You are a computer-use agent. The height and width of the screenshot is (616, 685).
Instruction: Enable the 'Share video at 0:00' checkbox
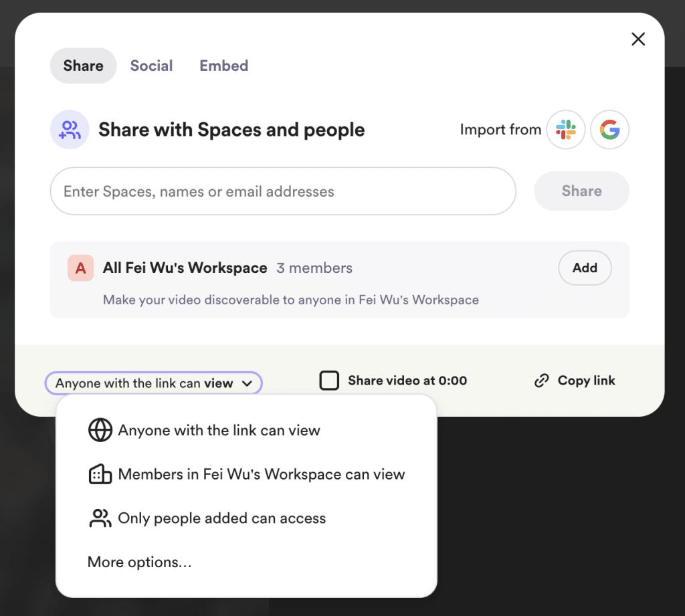tap(329, 381)
